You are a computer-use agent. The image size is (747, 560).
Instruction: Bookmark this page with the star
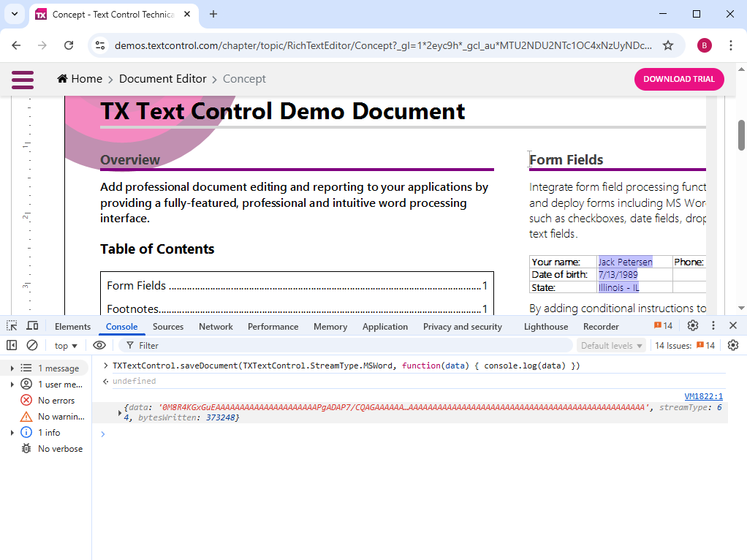coord(668,45)
